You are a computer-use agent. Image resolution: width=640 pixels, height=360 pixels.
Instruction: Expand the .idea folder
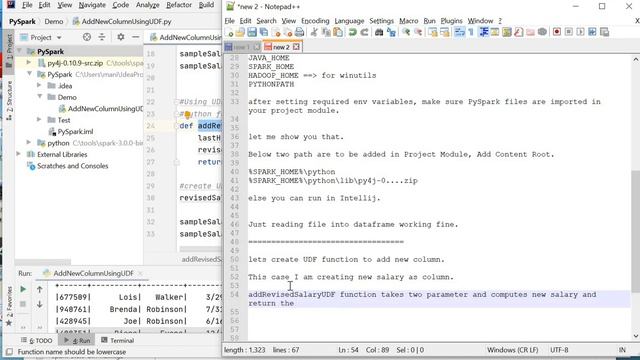click(39, 86)
